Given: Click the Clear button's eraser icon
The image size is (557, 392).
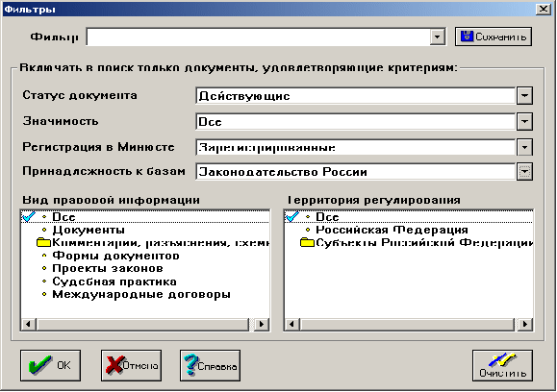Looking at the screenshot, I should point(502,359).
